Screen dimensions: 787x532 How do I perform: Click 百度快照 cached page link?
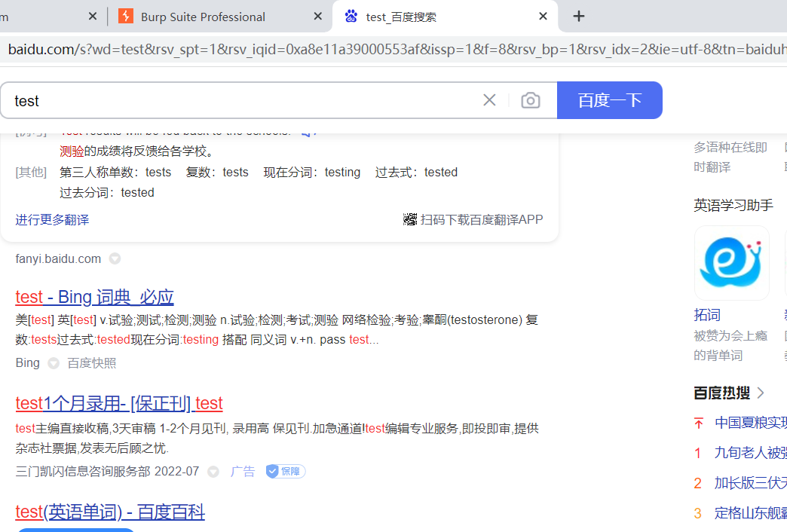coord(92,363)
